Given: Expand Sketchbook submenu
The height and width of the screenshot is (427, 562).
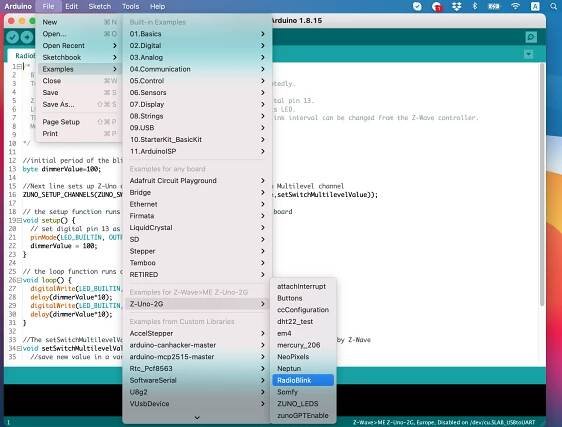Looking at the screenshot, I should pos(80,57).
